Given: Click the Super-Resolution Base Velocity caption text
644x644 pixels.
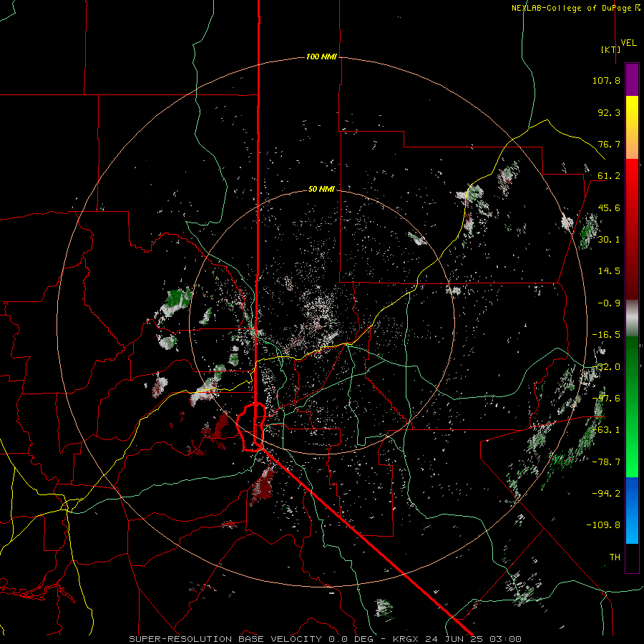Looking at the screenshot, I should pyautogui.click(x=326, y=639).
